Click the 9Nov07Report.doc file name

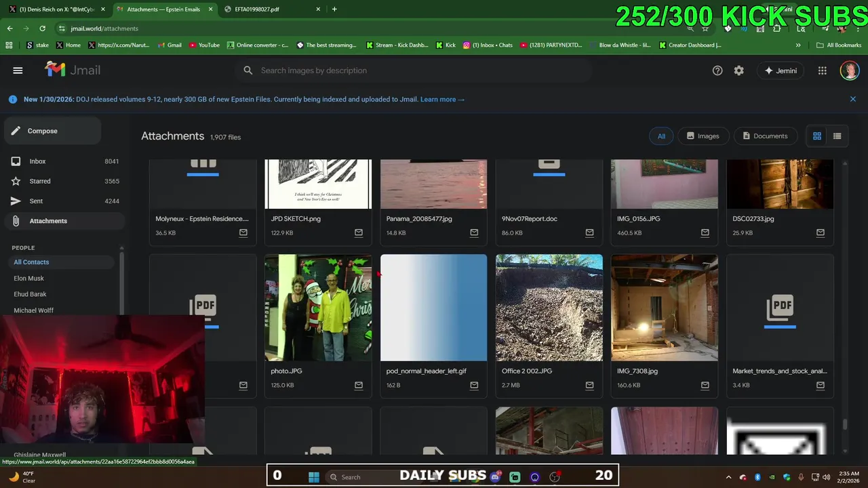[x=530, y=219]
